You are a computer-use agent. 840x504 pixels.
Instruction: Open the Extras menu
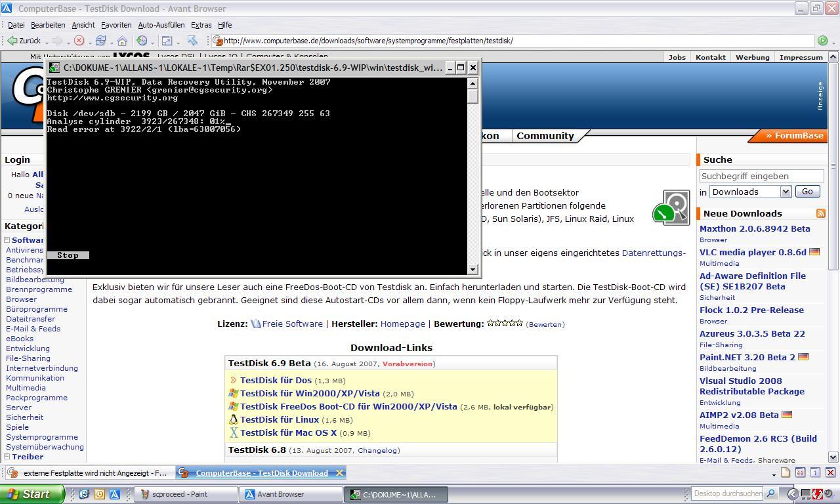pyautogui.click(x=201, y=25)
